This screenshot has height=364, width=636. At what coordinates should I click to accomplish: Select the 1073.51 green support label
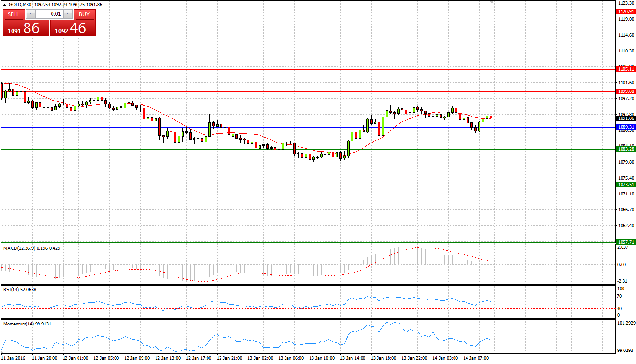pos(626,185)
